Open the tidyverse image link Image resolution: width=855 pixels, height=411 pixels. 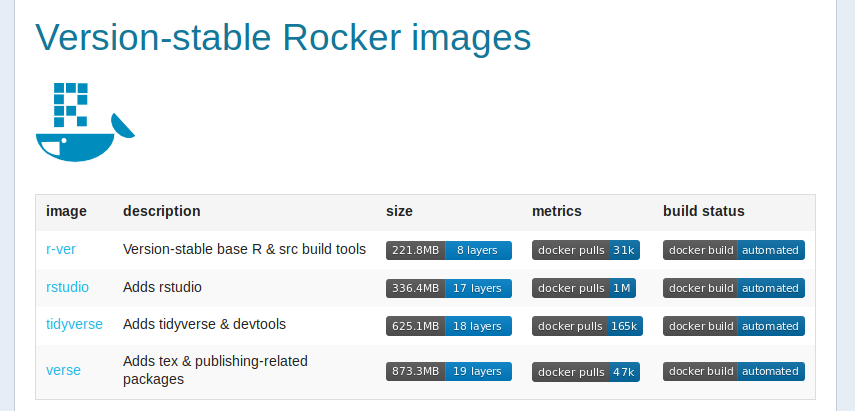(74, 325)
